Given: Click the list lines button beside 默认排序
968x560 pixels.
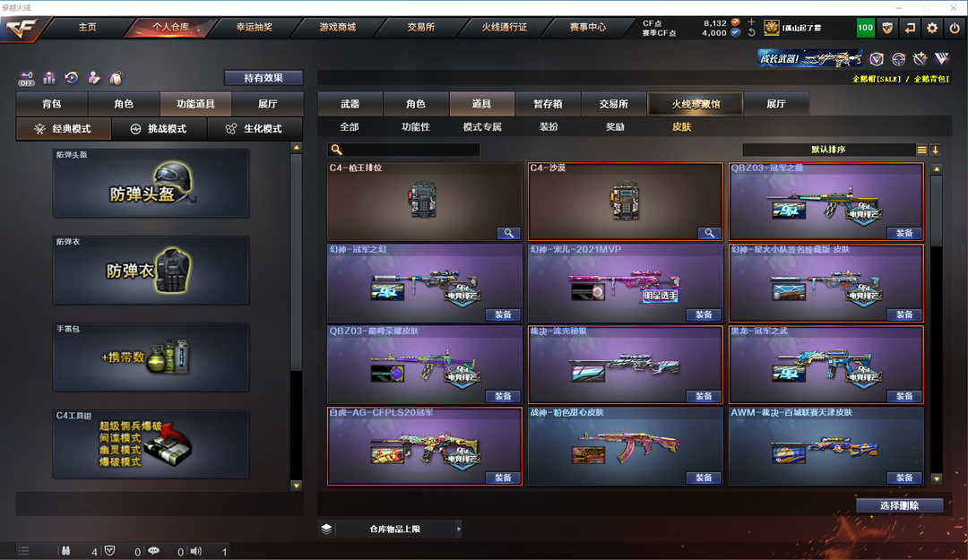Looking at the screenshot, I should (921, 150).
